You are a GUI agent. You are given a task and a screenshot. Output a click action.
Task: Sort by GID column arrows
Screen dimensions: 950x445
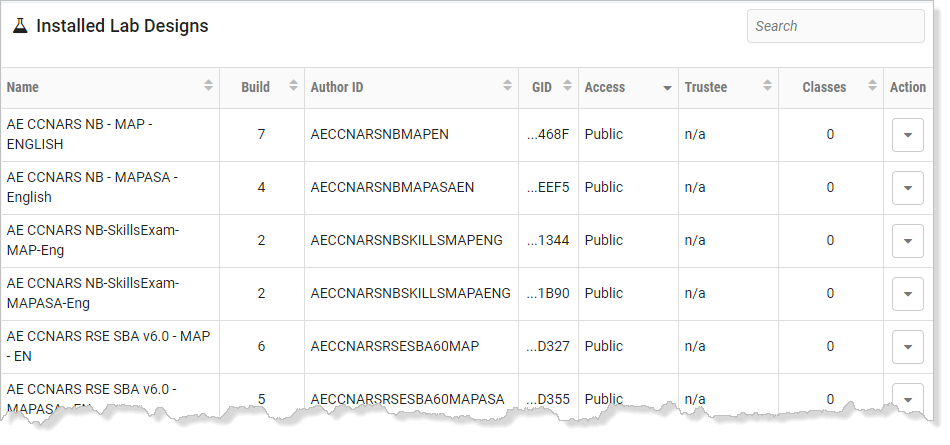(568, 85)
